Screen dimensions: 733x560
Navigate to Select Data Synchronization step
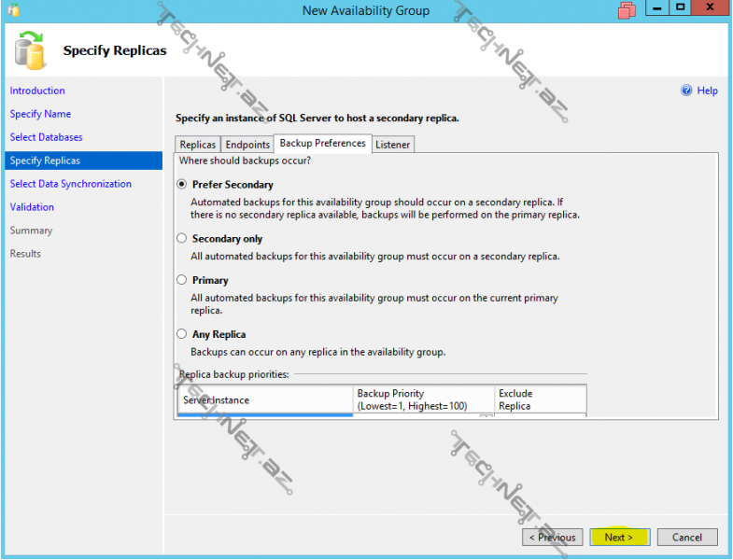click(70, 184)
